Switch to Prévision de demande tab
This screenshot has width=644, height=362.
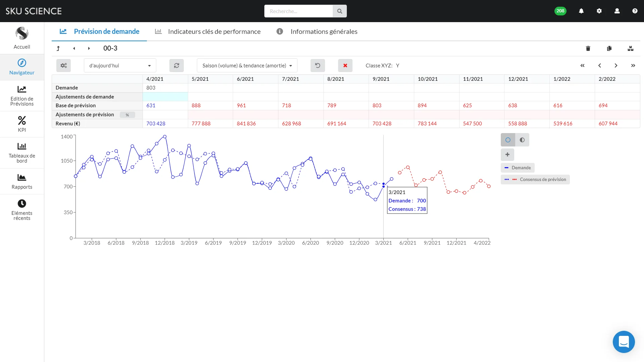point(99,32)
